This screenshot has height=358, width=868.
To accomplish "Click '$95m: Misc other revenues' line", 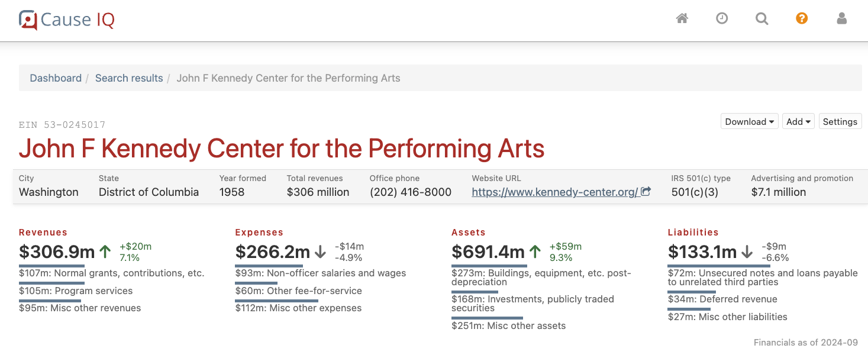I will (x=80, y=308).
